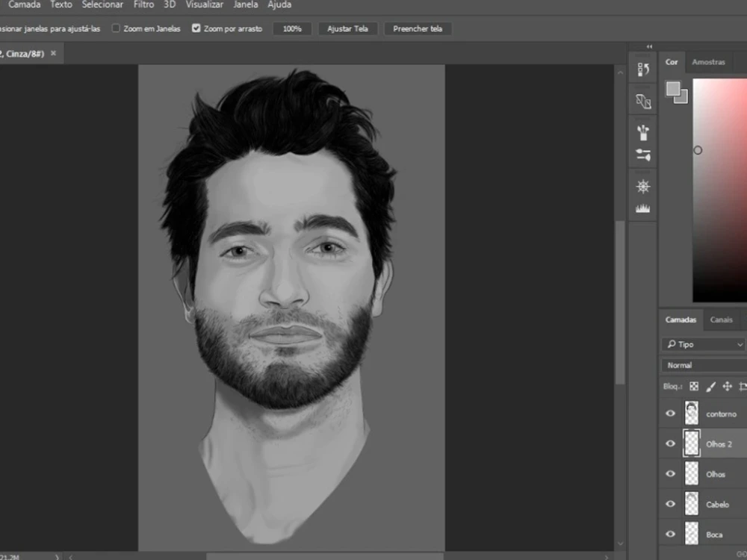Image resolution: width=747 pixels, height=560 pixels.
Task: Open the Janela menu
Action: [246, 4]
